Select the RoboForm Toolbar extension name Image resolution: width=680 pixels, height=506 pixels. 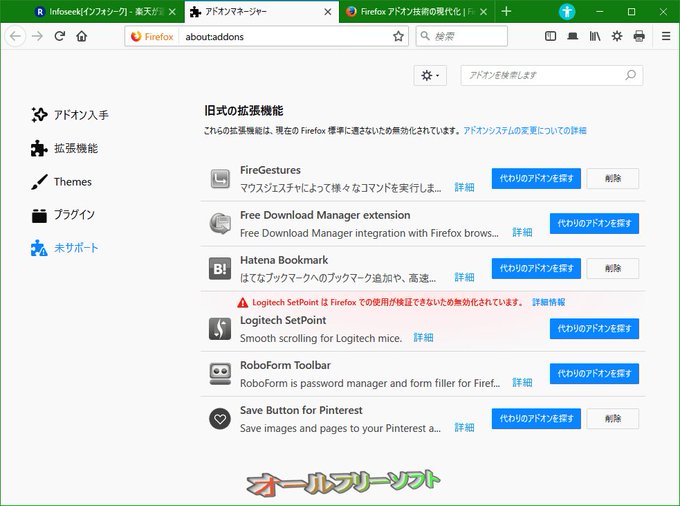tap(285, 365)
